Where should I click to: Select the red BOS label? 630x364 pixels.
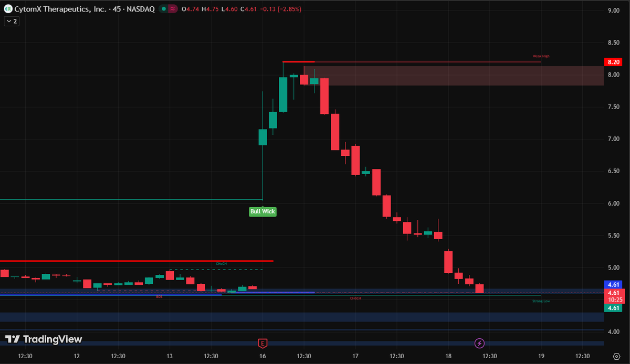159,297
